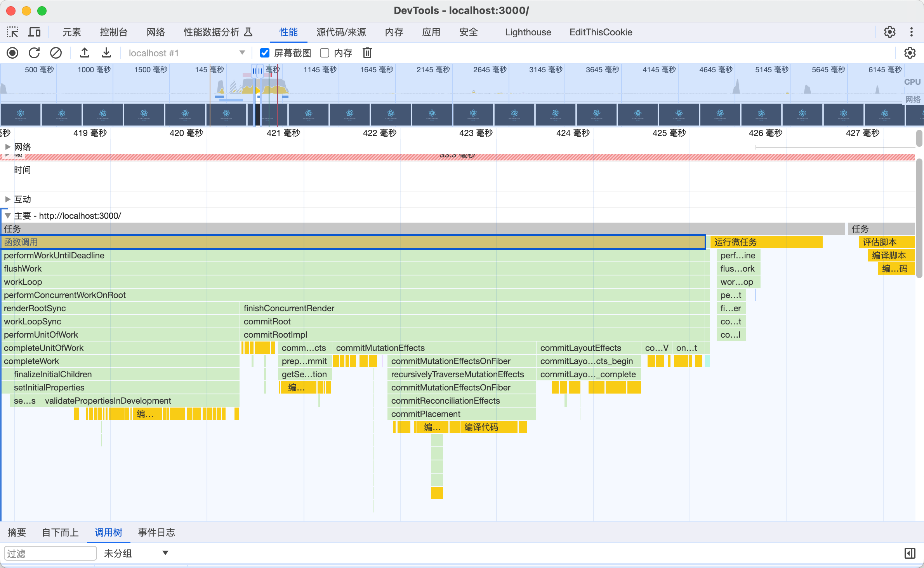Click the upload profile icon
The image size is (924, 568).
(85, 53)
